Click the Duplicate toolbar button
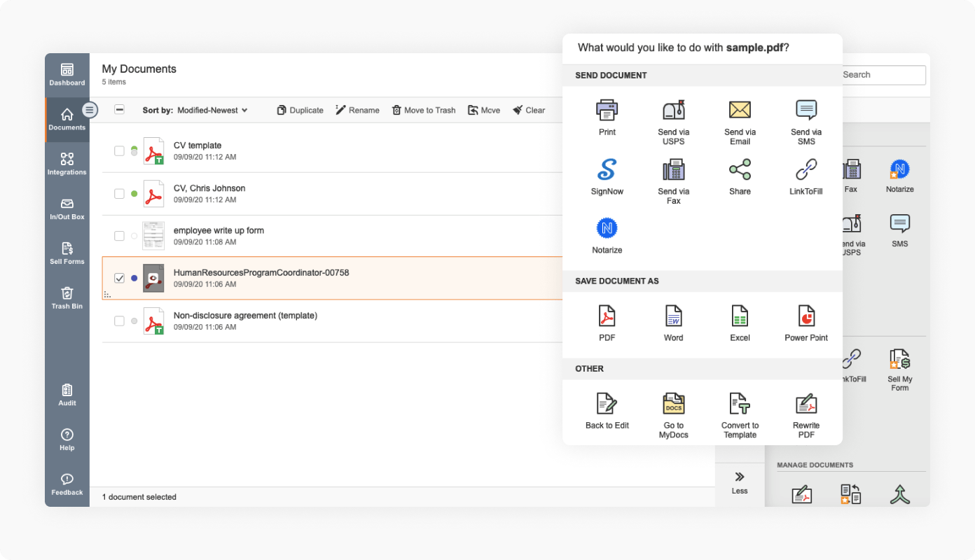The height and width of the screenshot is (560, 975). coord(300,111)
